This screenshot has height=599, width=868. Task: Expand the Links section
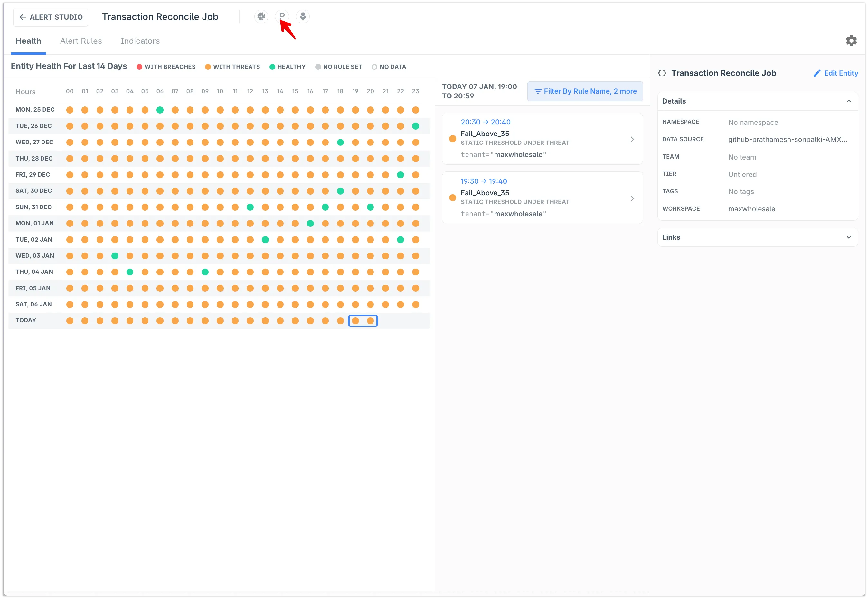848,237
